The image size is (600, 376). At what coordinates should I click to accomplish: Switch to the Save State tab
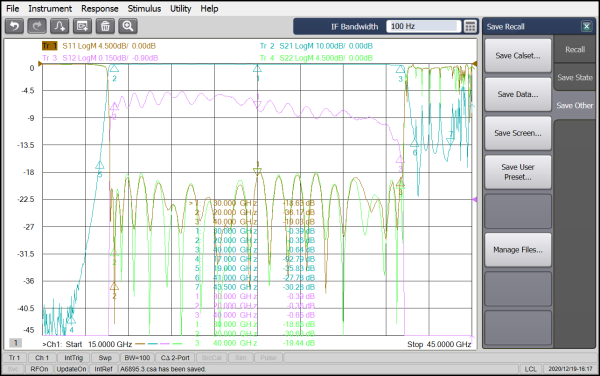[575, 78]
